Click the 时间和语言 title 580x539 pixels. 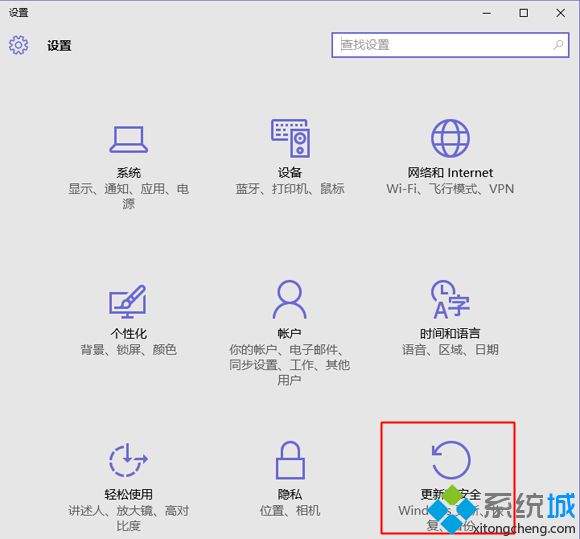click(x=450, y=334)
